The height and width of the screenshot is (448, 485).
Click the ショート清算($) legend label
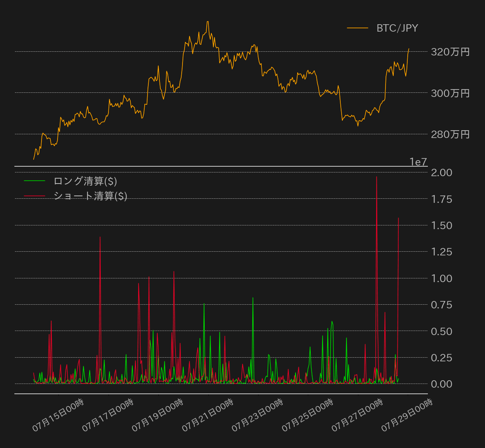coord(90,196)
